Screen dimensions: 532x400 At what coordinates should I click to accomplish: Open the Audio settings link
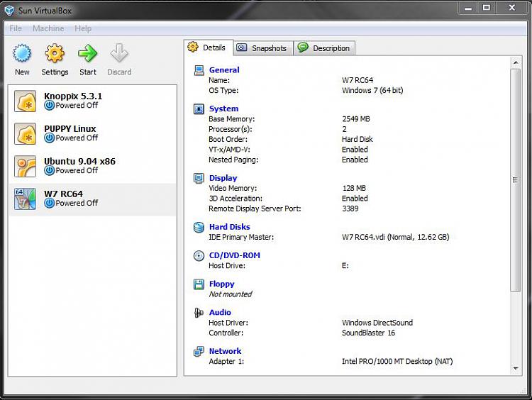(220, 312)
